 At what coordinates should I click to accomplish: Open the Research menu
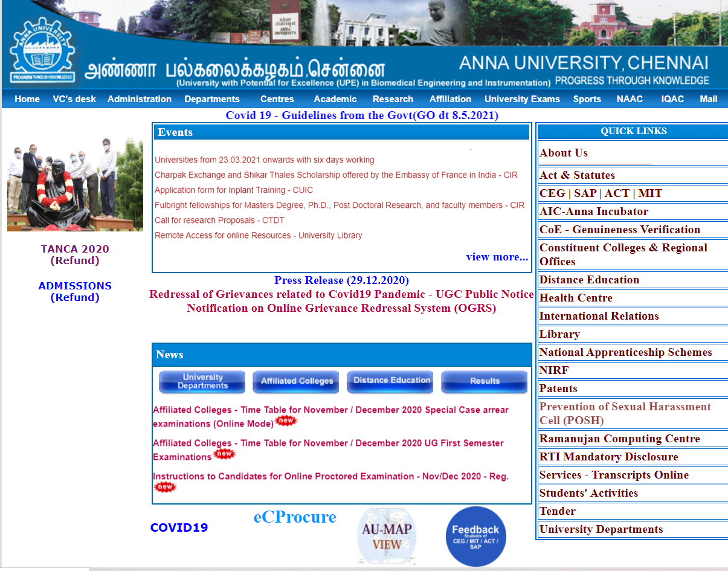pos(393,99)
